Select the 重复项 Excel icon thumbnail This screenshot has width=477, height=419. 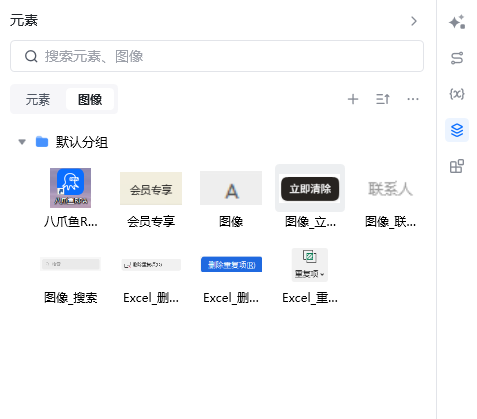[x=310, y=265]
